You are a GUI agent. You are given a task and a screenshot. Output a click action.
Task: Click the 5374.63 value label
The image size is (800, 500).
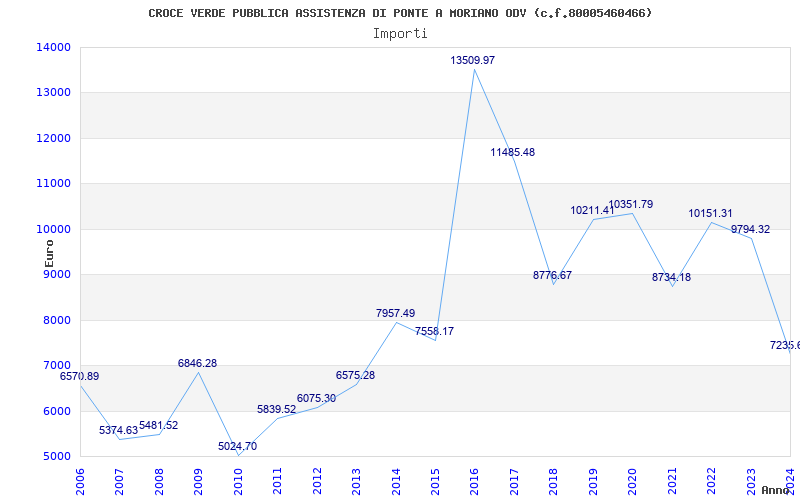click(x=118, y=430)
